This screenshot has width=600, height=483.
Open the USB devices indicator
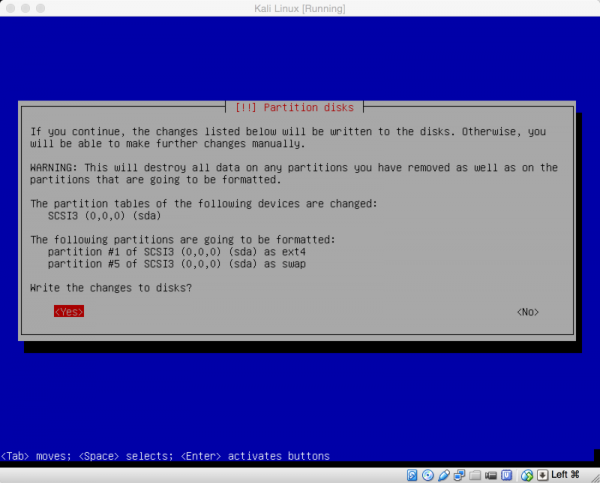pyautogui.click(x=443, y=475)
